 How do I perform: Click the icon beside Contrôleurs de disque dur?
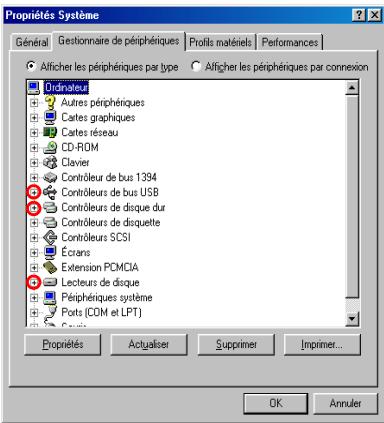(x=50, y=207)
